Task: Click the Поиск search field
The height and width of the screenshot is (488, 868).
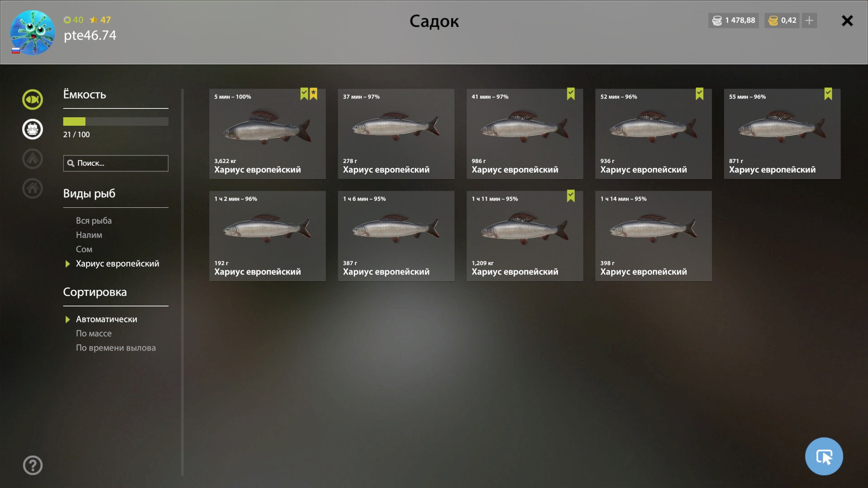Action: click(116, 163)
